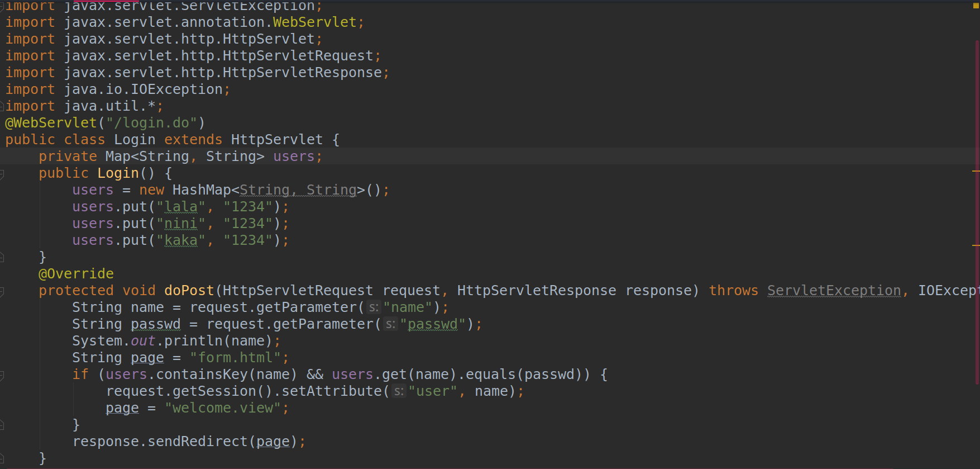Click the protected keyword before doPost
The height and width of the screenshot is (469, 980).
[x=76, y=291]
